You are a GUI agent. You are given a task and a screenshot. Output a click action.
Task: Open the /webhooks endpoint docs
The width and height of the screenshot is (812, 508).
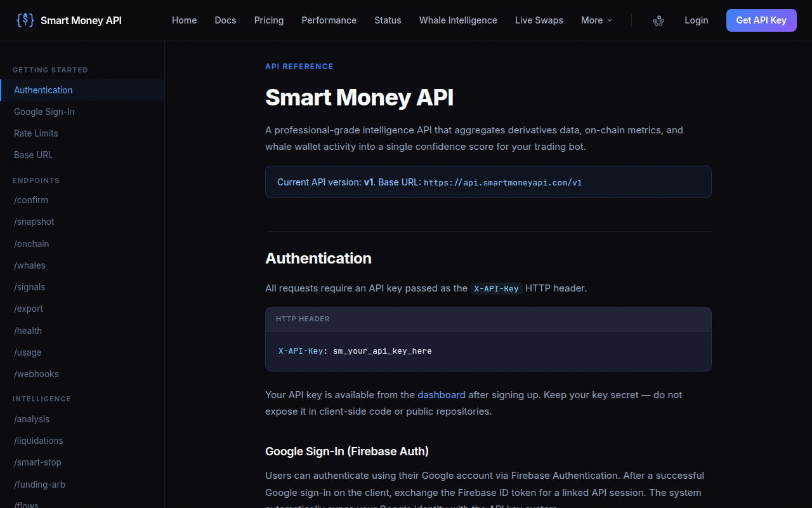pos(82,374)
